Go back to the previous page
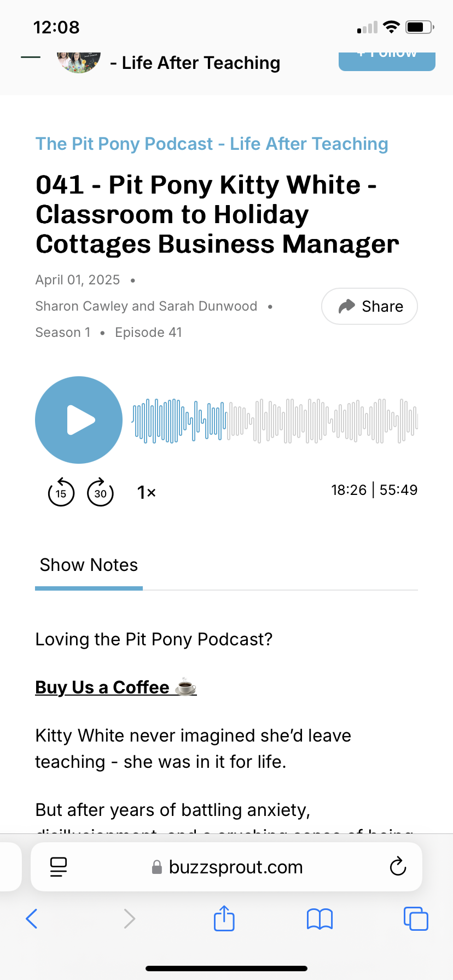The width and height of the screenshot is (453, 980). 32,919
